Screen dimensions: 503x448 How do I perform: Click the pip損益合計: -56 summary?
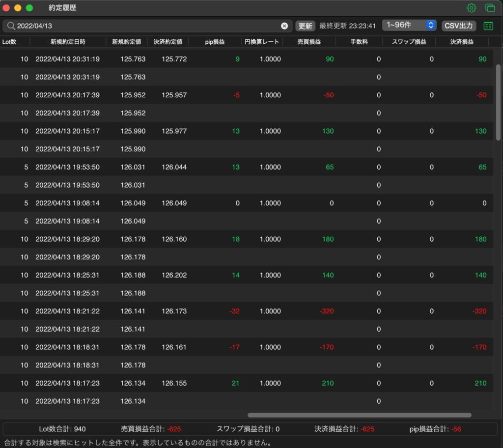coord(435,429)
